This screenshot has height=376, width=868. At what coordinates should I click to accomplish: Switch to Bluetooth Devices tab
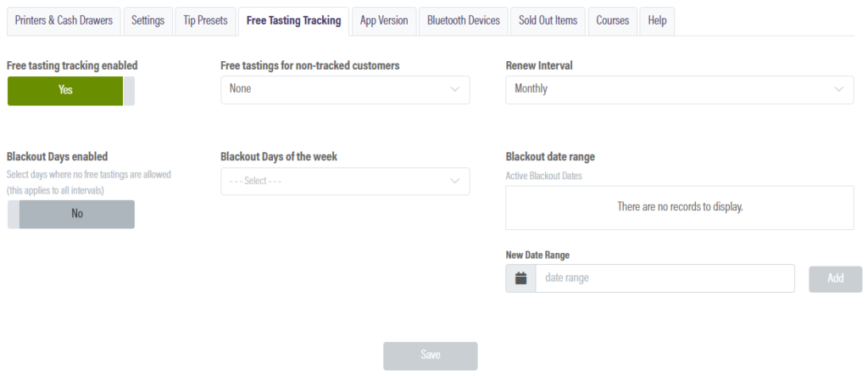(x=464, y=21)
